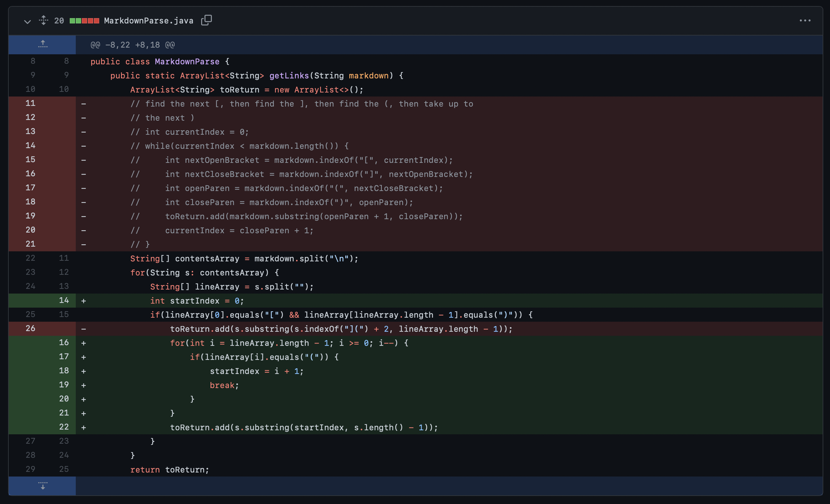The image size is (830, 504).
Task: Click 'String[] lineArray = s.split("");' line
Action: point(232,287)
